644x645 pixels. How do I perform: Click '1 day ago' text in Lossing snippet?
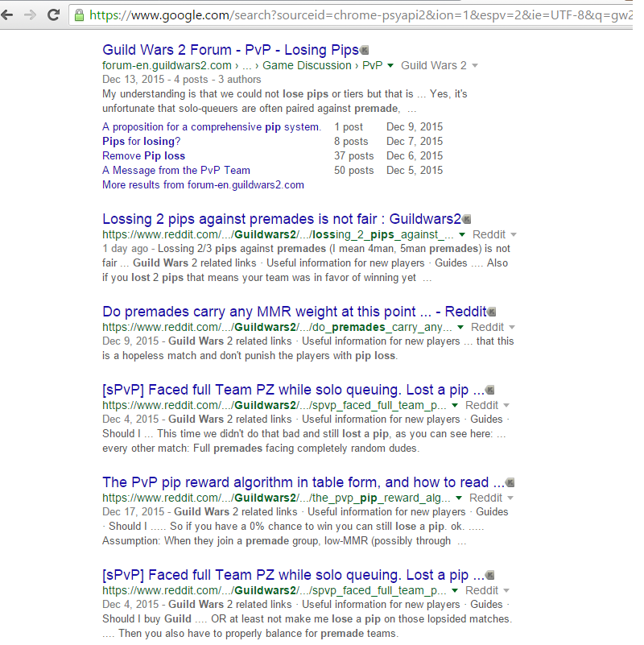tap(125, 249)
